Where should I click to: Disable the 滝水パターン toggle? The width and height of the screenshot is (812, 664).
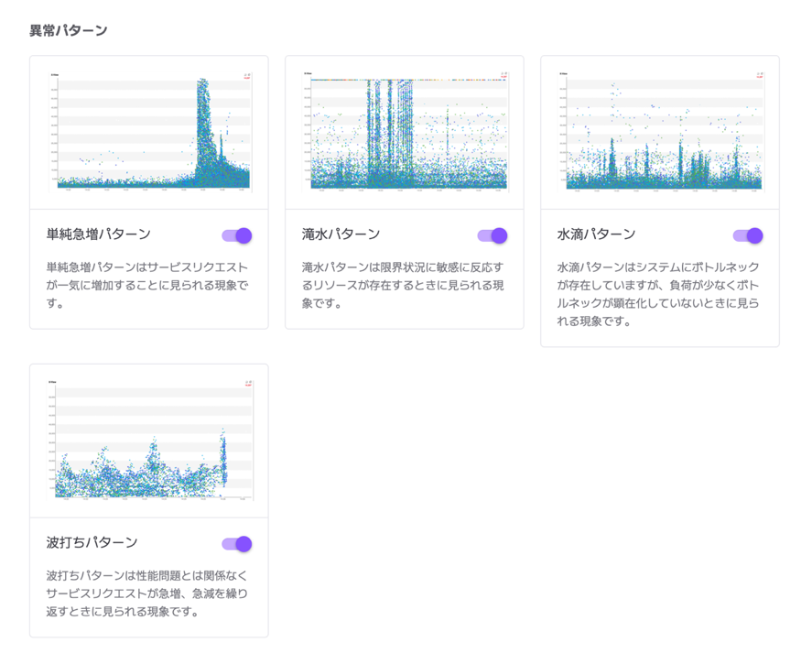493,235
